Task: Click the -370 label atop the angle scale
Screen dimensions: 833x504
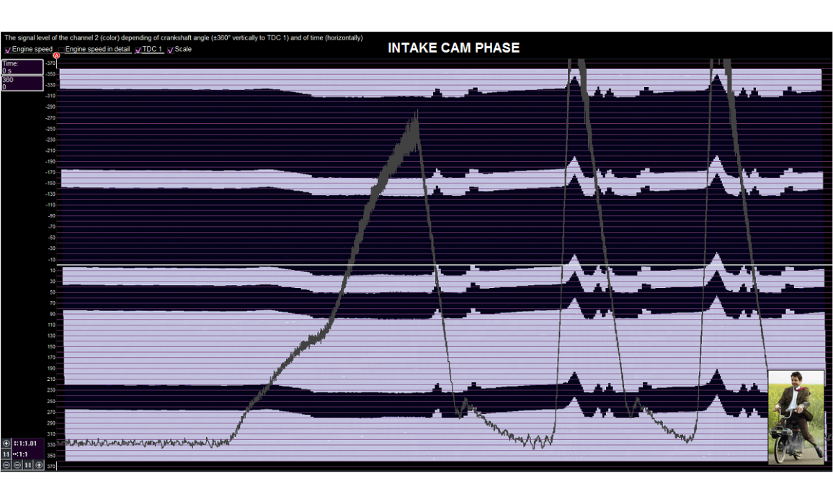Action: coord(50,63)
